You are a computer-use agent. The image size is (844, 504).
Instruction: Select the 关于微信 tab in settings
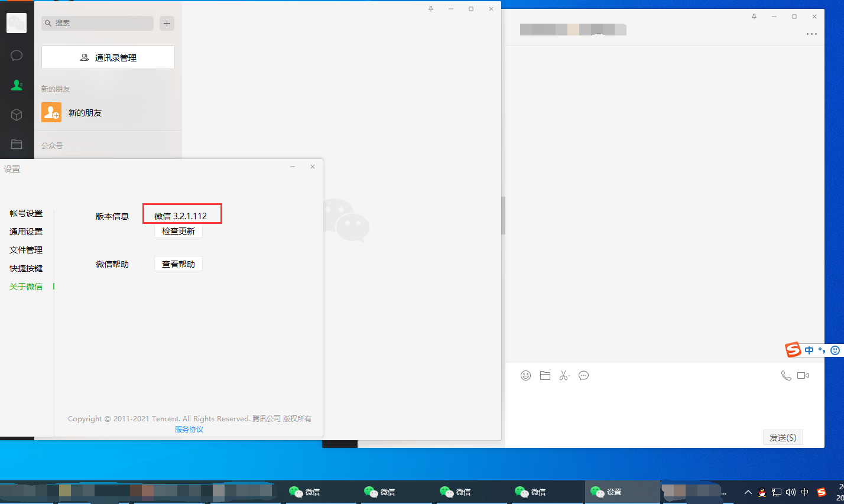point(26,287)
